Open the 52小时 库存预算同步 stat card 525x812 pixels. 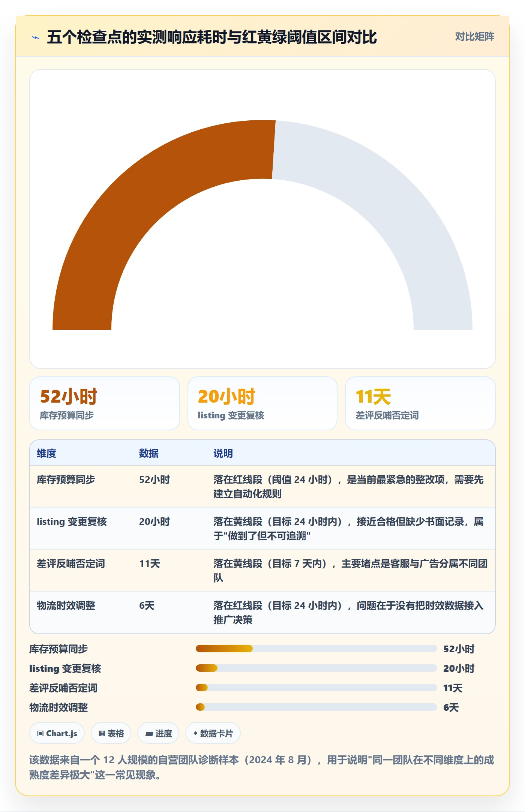tap(105, 403)
